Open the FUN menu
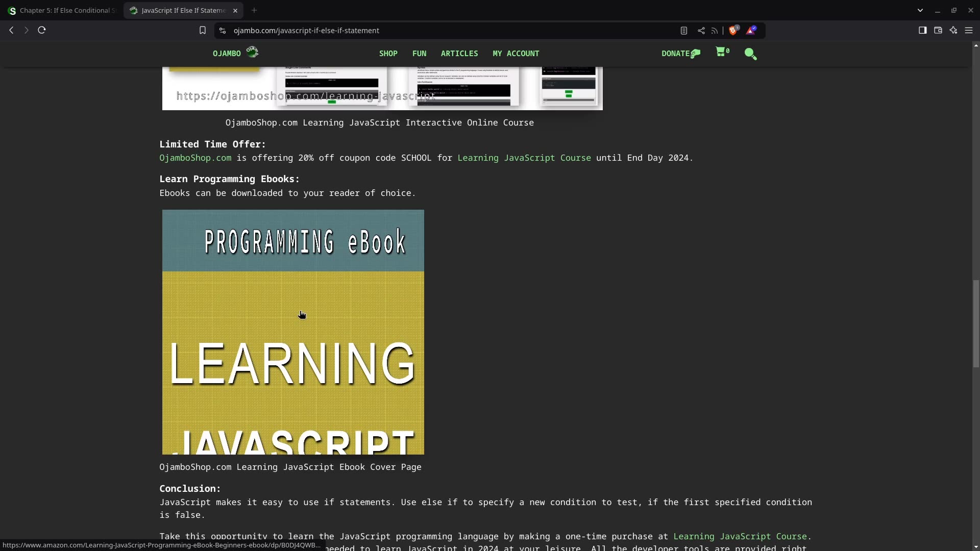The height and width of the screenshot is (551, 980). coord(419,54)
